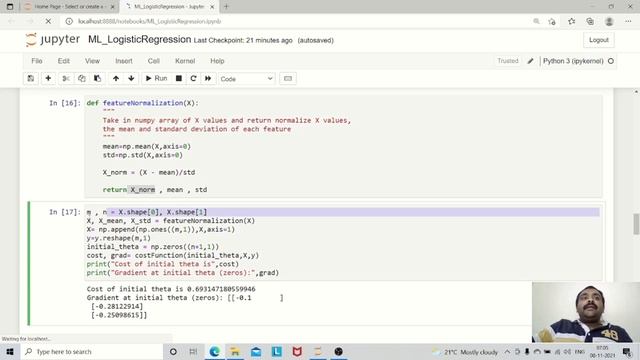Screen dimensions: 640x360
Task: Open the File menu
Action: (x=37, y=61)
